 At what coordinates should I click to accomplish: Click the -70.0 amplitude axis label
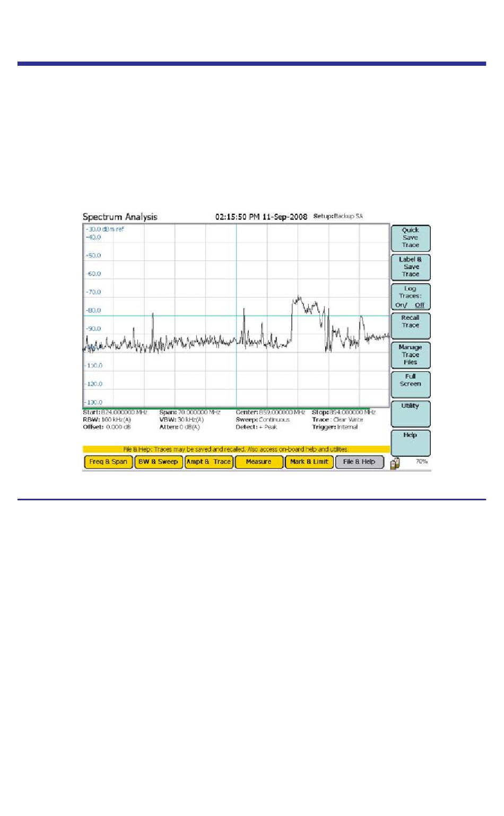coord(93,292)
